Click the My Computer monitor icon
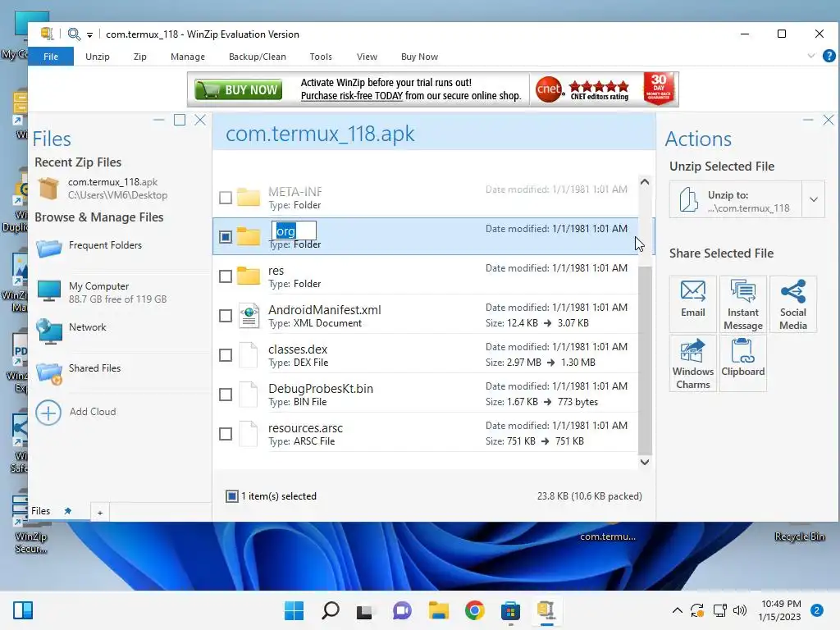 click(x=48, y=291)
